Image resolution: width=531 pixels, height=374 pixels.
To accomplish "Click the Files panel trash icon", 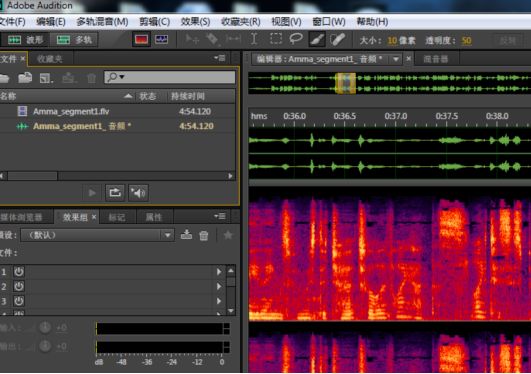I will 91,79.
